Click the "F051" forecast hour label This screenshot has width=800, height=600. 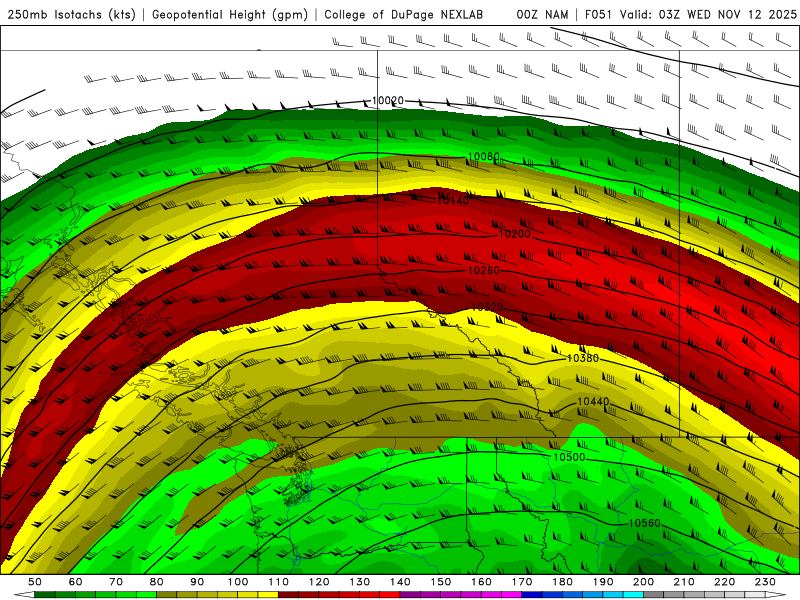tap(599, 14)
